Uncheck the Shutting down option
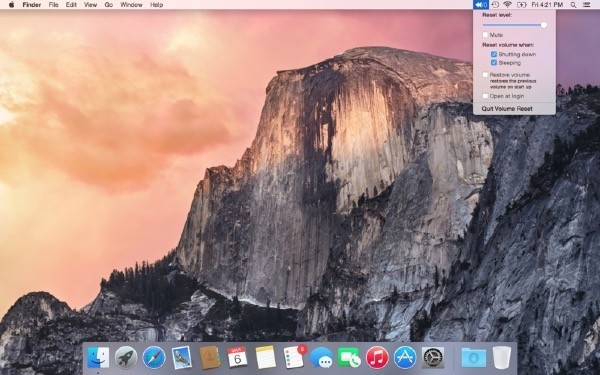Screen dimensions: 600x375 (494, 54)
